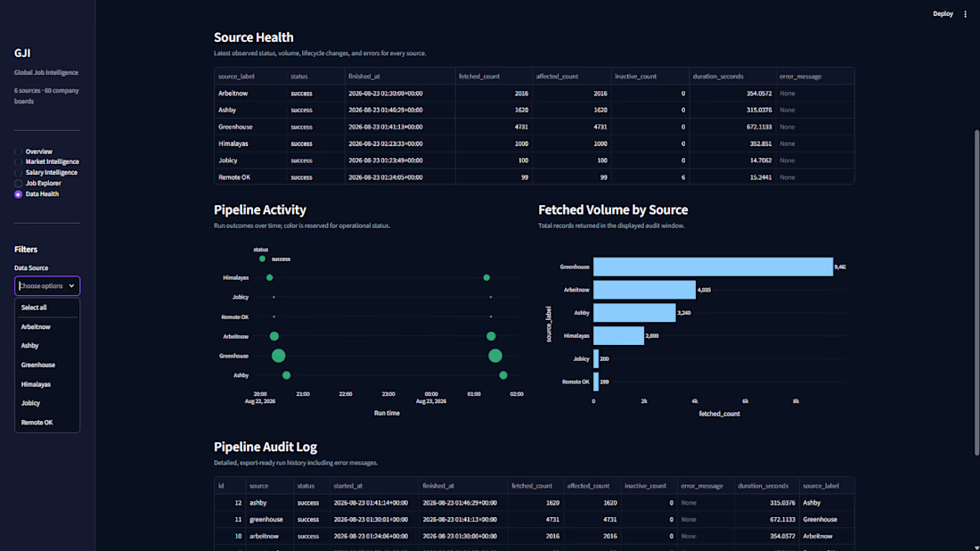Select the Remote OK cell in Source Health
This screenshot has height=551, width=980.
click(x=250, y=177)
